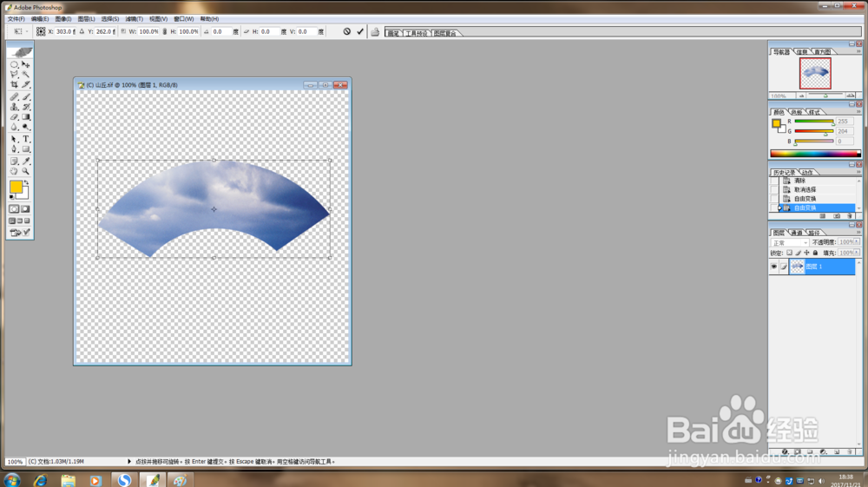Toggle maintain aspect ratio link between W and H

[x=164, y=31]
